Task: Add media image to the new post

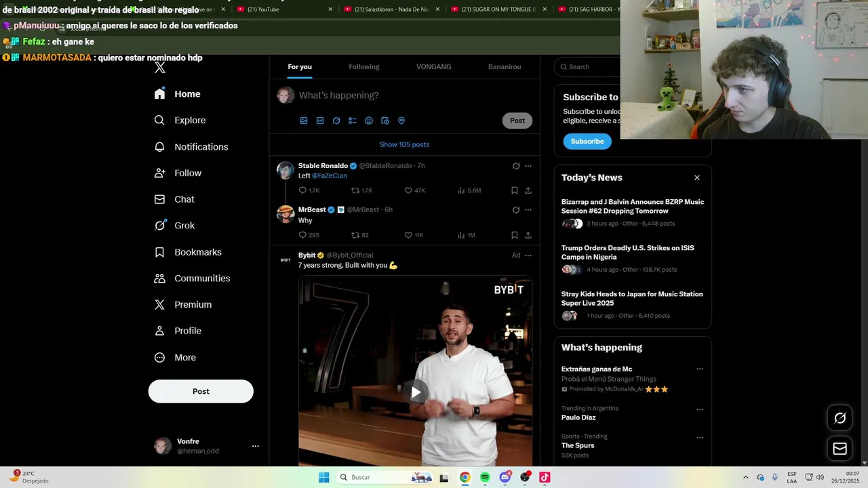Action: click(304, 121)
